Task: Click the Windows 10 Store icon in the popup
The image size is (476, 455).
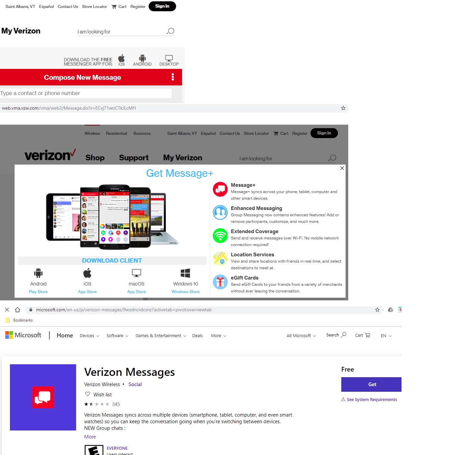Action: pyautogui.click(x=185, y=273)
